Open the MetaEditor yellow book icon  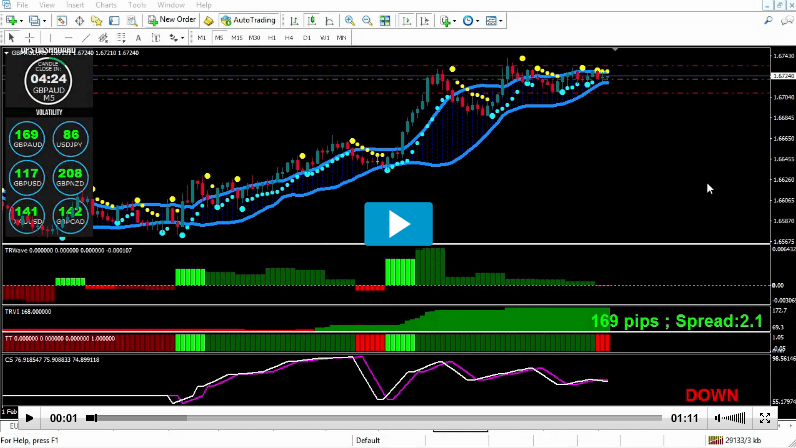pos(208,21)
